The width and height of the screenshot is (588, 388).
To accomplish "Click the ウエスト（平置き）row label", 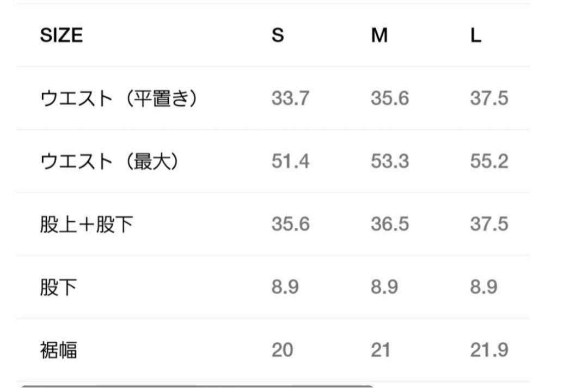I will (119, 99).
